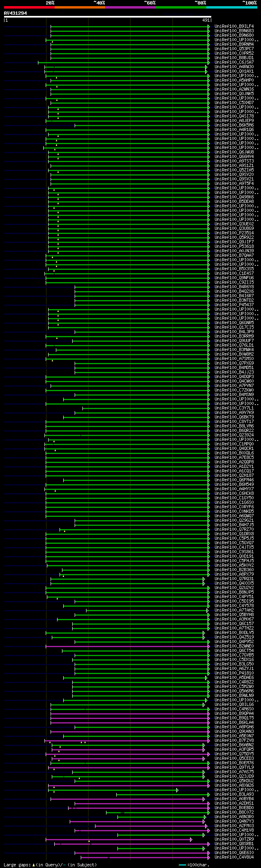261x868 pixels.
Task: Open hit UniRef100_B9N683
Action: click(x=234, y=31)
